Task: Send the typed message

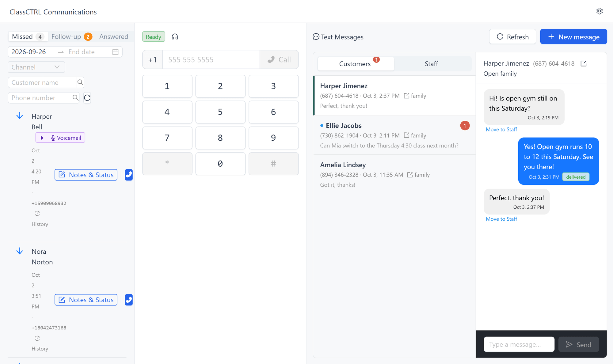Action: pyautogui.click(x=578, y=344)
